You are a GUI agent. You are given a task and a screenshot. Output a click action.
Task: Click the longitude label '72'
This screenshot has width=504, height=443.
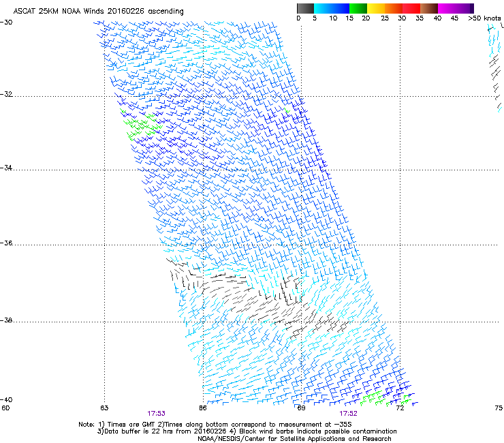tap(400, 408)
